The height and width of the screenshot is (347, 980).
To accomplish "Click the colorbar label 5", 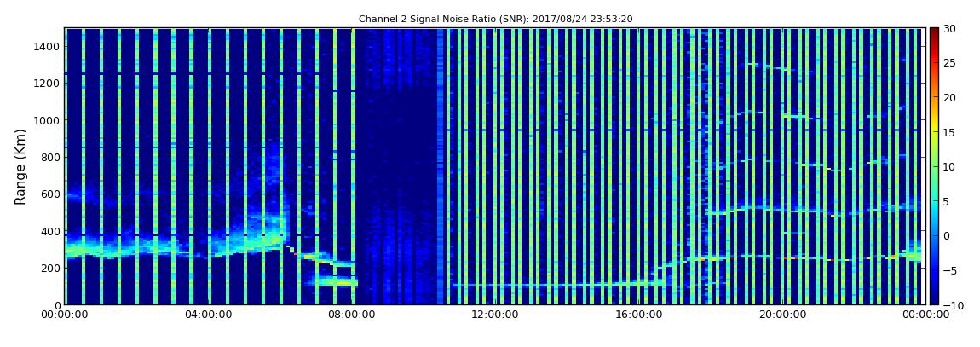I will coord(947,201).
